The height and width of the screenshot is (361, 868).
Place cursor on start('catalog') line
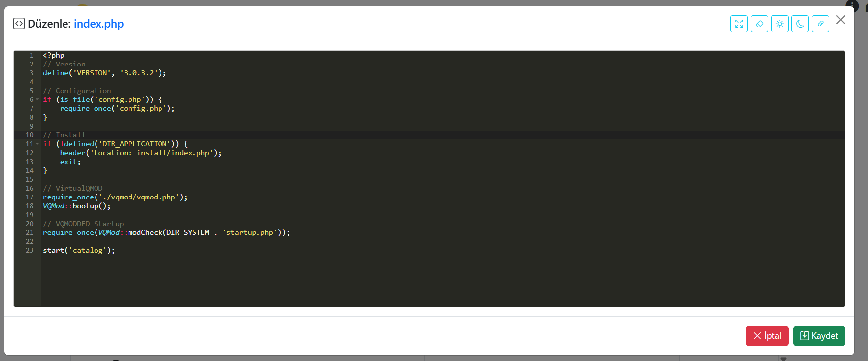pos(79,250)
